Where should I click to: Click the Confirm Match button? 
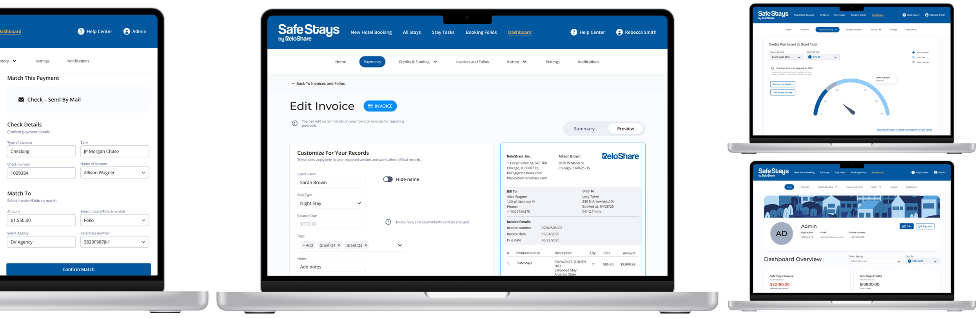pos(78,269)
